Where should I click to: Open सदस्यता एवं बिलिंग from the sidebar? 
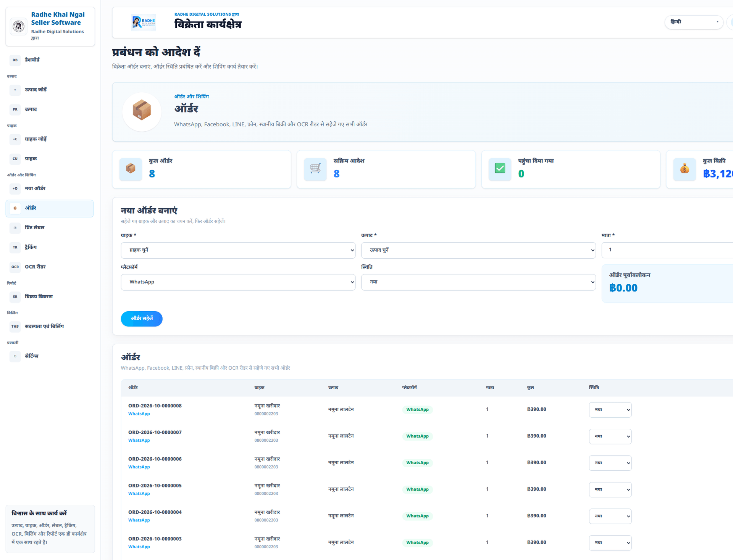(x=50, y=327)
